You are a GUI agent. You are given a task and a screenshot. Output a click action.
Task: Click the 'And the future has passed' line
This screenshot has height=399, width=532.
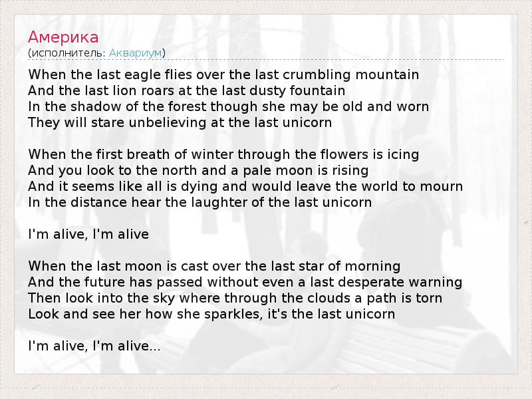(x=245, y=282)
